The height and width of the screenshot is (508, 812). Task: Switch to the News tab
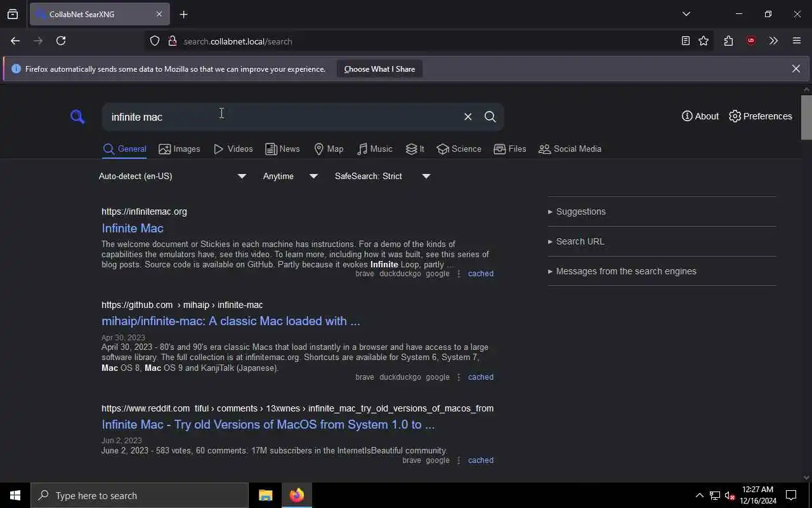282,149
